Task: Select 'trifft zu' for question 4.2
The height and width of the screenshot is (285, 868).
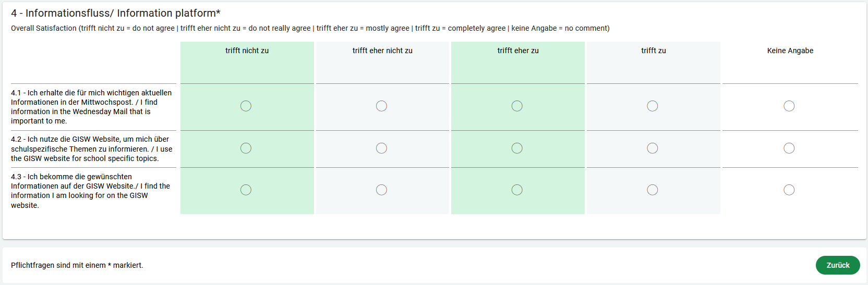Action: pos(653,148)
